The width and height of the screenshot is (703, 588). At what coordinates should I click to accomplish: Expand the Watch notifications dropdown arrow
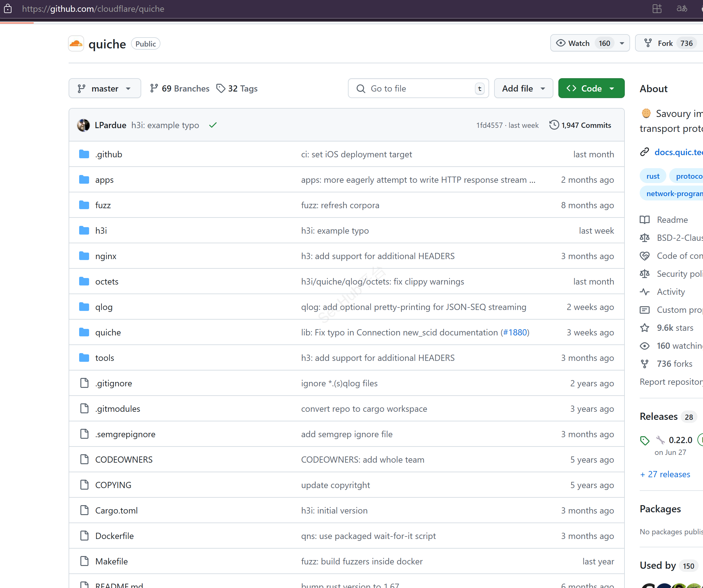(622, 43)
